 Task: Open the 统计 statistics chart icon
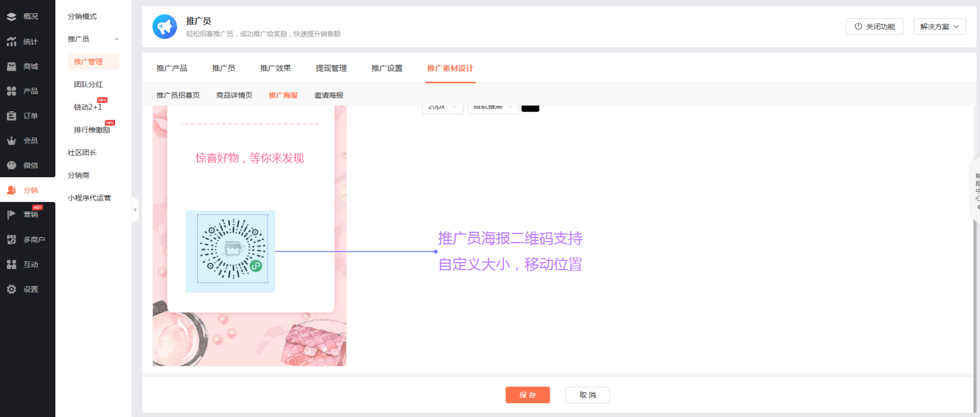(x=11, y=41)
